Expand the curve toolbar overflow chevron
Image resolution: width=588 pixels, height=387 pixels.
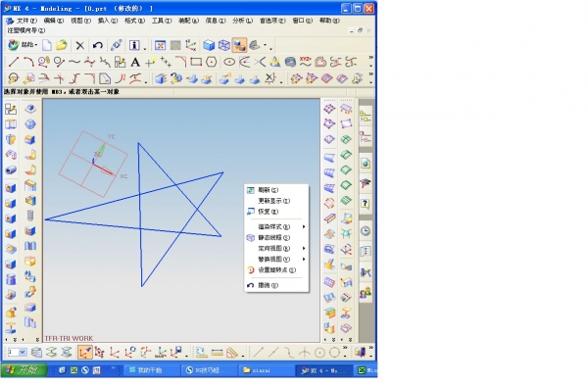pos(370,58)
